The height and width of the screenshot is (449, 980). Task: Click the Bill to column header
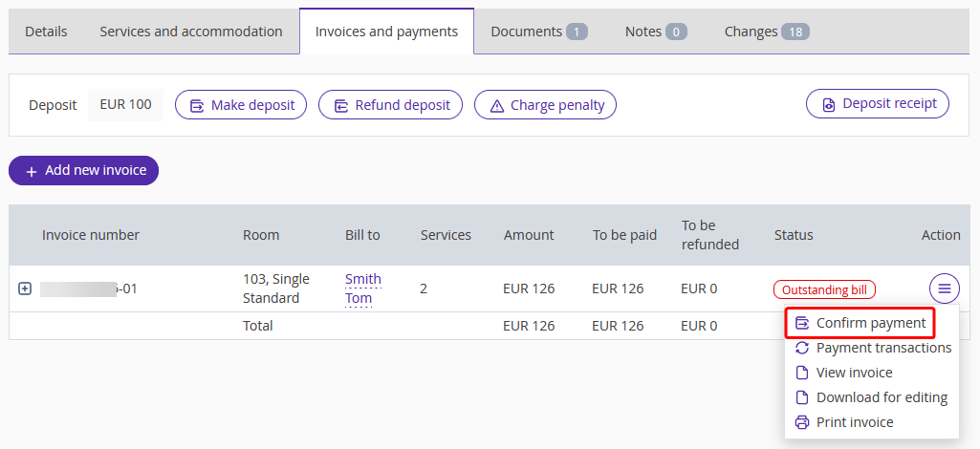pos(362,235)
